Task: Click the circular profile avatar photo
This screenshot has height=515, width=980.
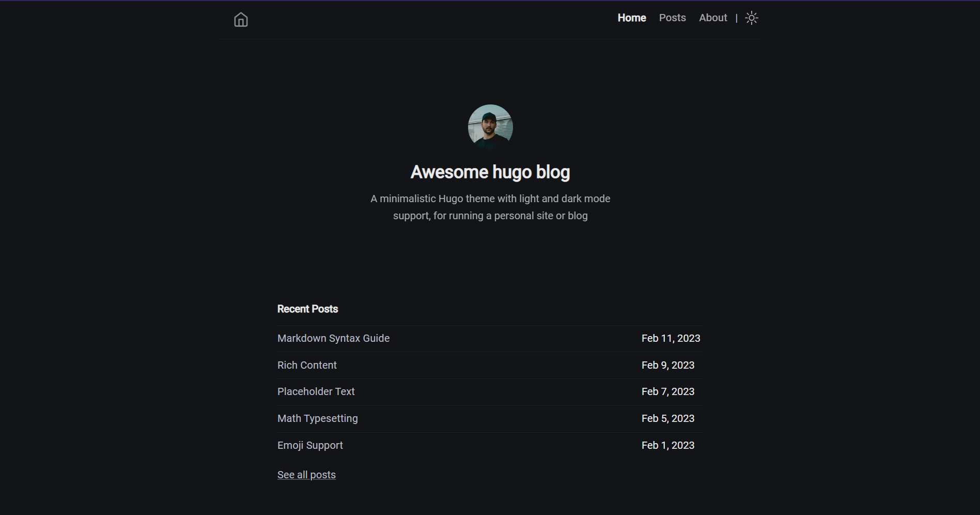Action: pos(490,127)
